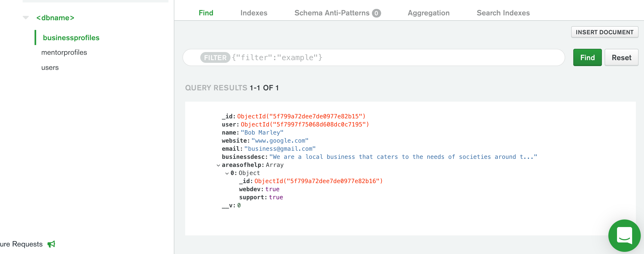Open the mentorprofiles collection

64,52
